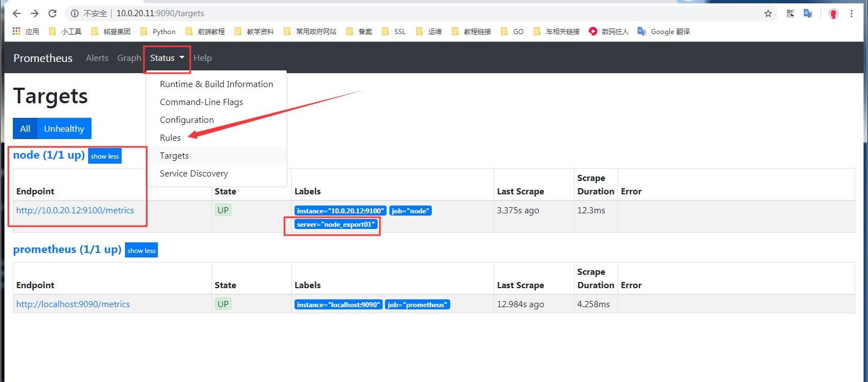Screen dimensions: 868x382
Task: Go back with the browser back arrow
Action: click(x=16, y=13)
